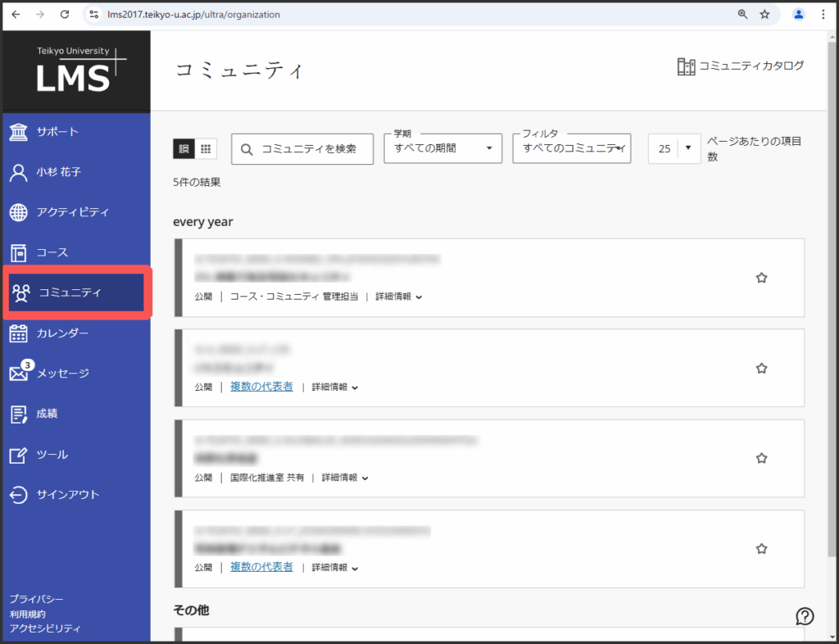Open the 利用規約 link
The height and width of the screenshot is (644, 839).
click(x=27, y=614)
